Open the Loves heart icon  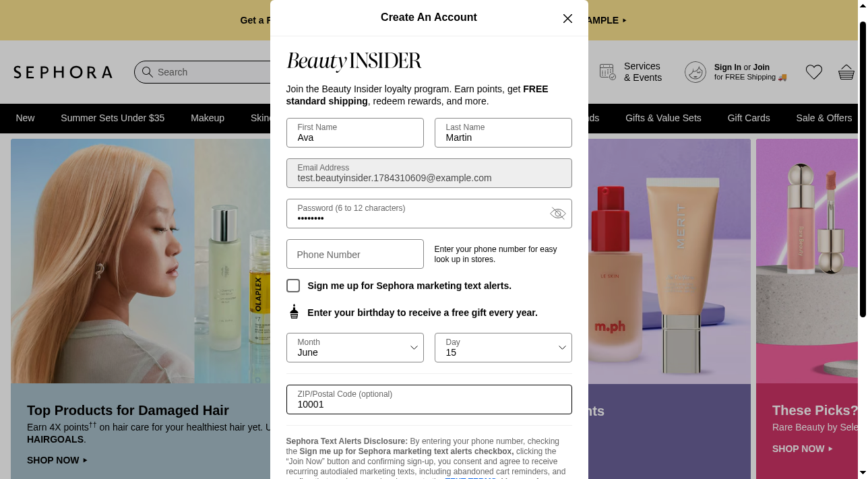(814, 72)
